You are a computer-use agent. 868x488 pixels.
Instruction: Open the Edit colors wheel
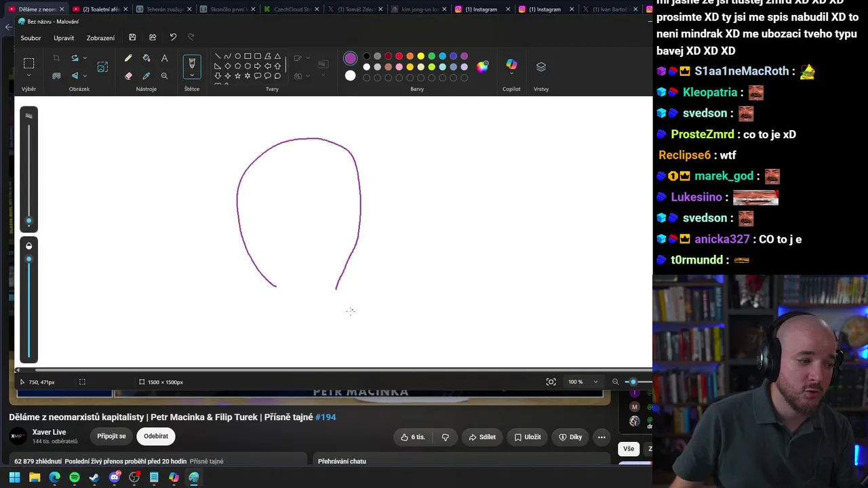pos(482,66)
